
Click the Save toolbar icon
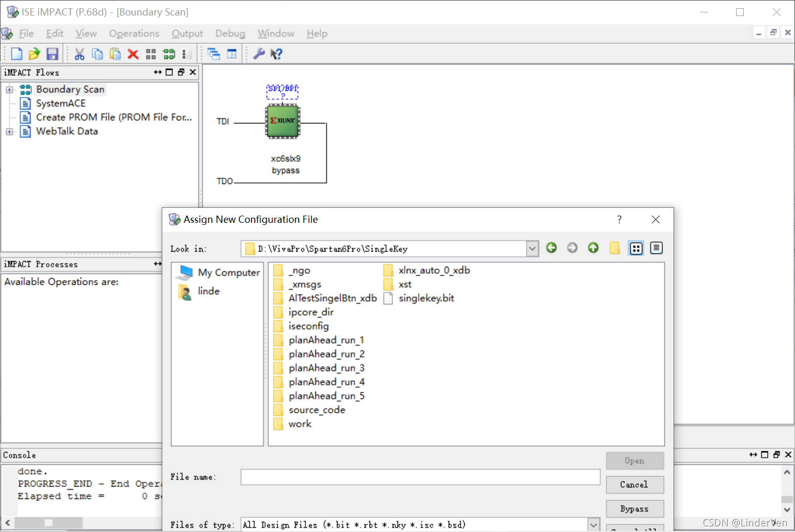[x=52, y=54]
